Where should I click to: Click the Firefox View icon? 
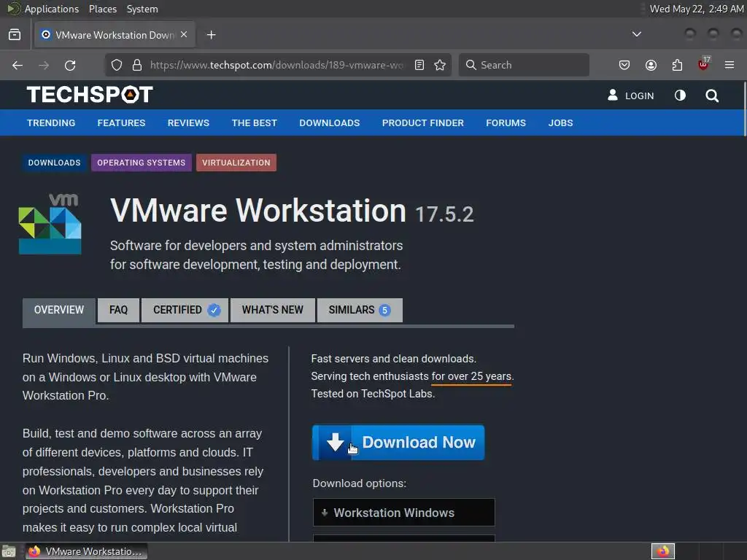click(15, 35)
